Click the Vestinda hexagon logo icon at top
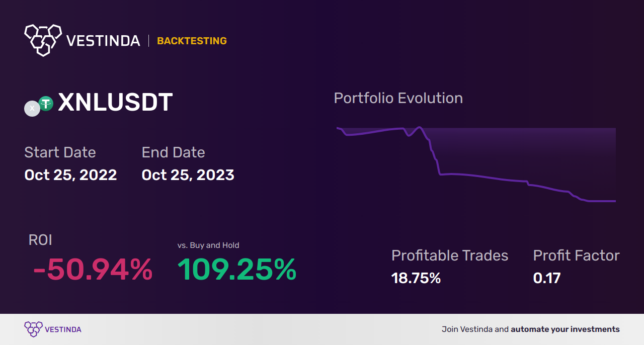 (43, 40)
